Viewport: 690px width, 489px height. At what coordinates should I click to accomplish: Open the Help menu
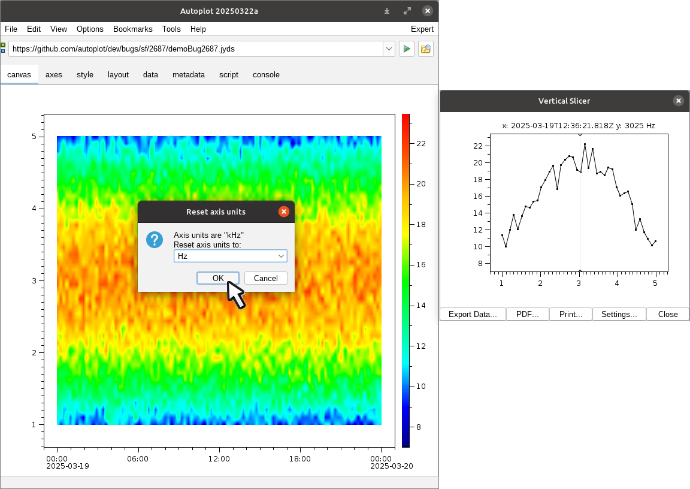tap(198, 29)
